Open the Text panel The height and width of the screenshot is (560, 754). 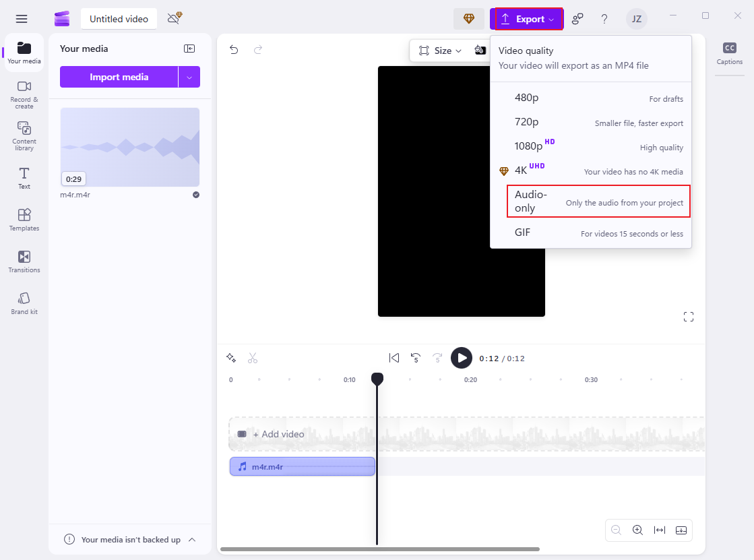24,177
